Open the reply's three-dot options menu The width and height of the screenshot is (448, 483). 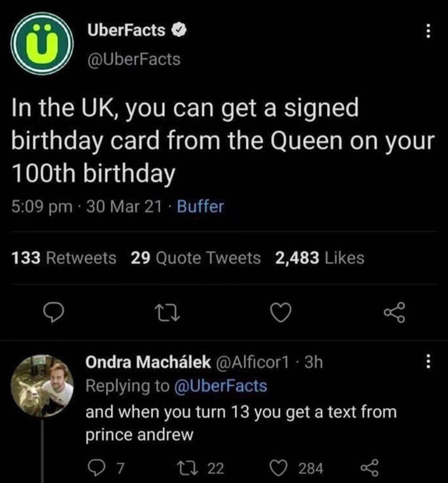(x=428, y=362)
